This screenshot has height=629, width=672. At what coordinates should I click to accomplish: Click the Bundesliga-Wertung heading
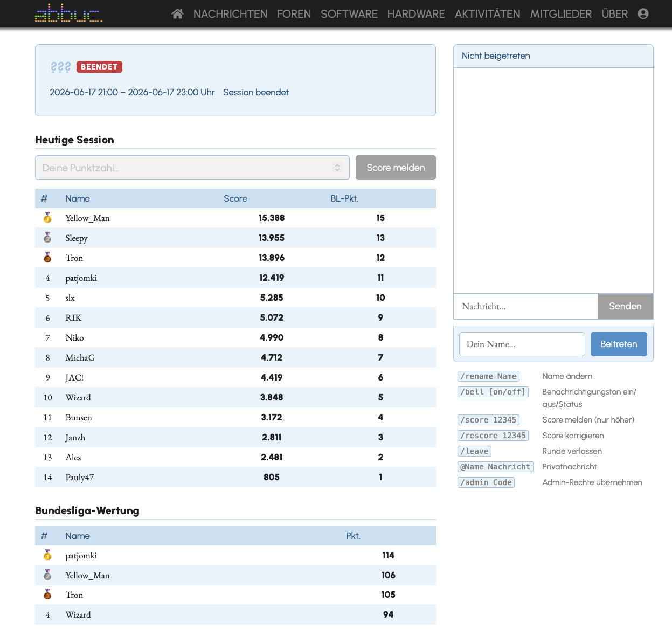click(87, 510)
